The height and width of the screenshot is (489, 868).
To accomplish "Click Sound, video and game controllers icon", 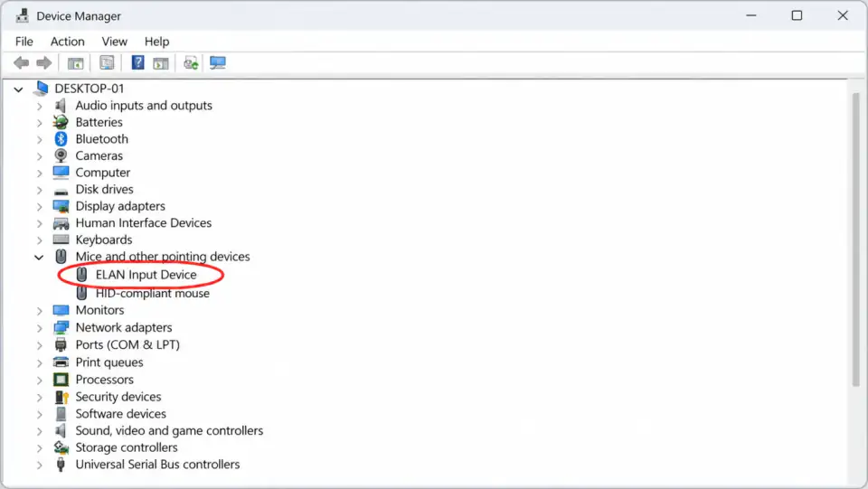I will coord(61,430).
